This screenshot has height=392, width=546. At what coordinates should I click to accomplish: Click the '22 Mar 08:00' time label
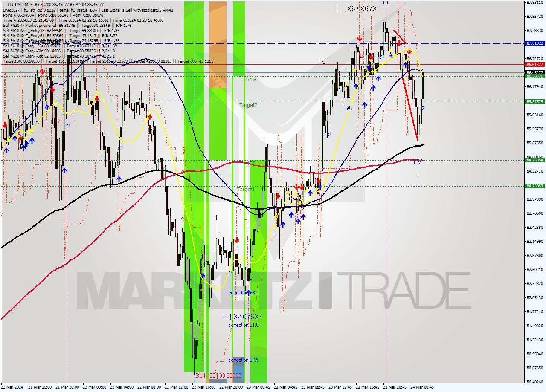[149, 387]
